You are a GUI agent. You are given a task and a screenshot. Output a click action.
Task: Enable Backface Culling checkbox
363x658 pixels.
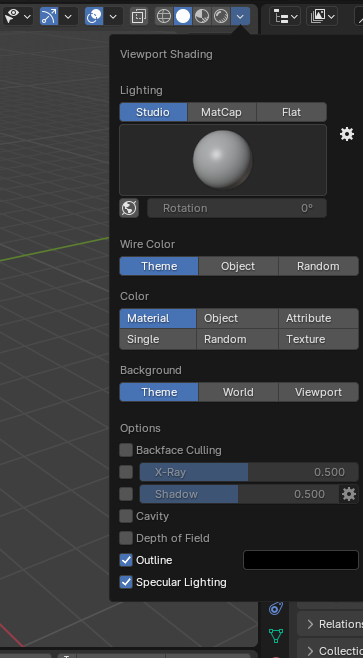[126, 450]
